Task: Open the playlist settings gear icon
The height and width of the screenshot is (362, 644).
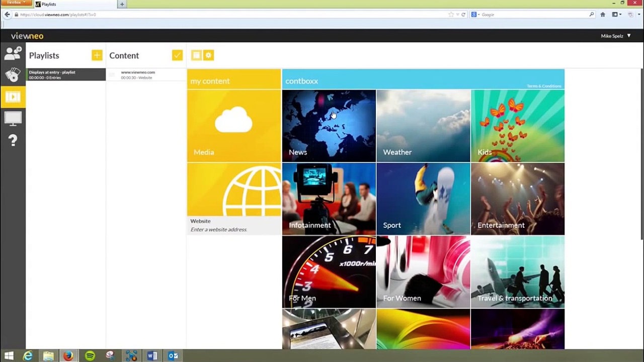Action: pyautogui.click(x=209, y=55)
